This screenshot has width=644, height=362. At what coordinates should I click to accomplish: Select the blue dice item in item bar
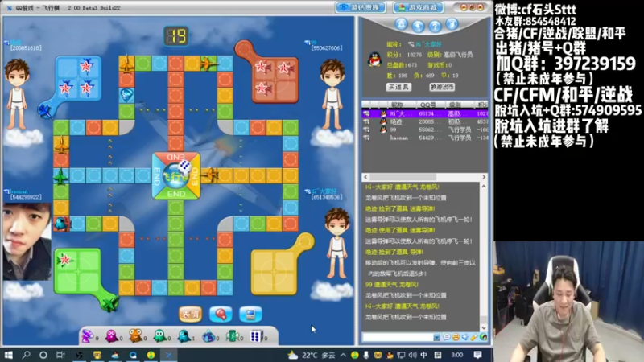(x=256, y=336)
